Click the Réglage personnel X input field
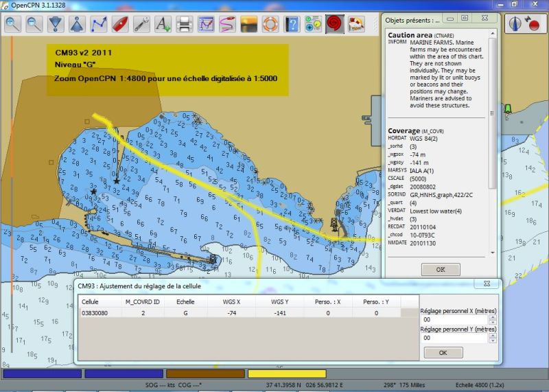 [454, 319]
